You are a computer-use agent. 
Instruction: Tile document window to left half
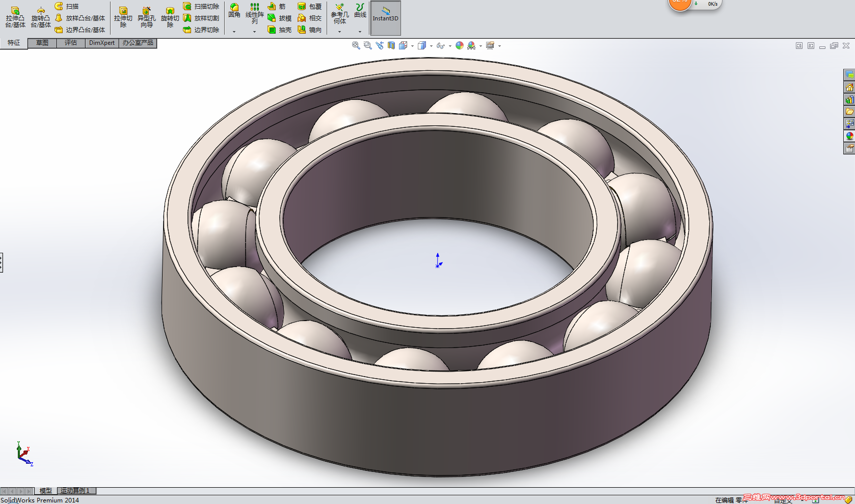799,46
